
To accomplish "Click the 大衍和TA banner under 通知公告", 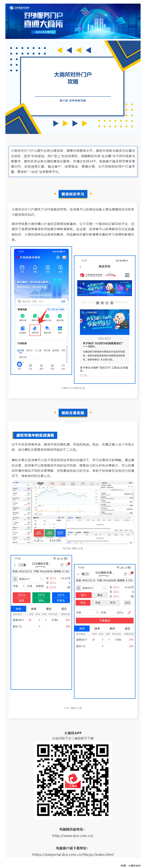I will (104, 322).
